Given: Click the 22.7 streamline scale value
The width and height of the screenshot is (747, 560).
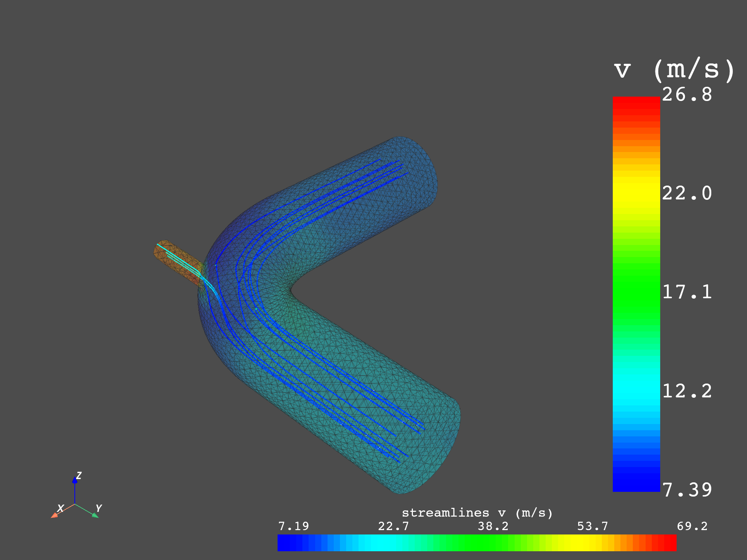Looking at the screenshot, I should coord(393,526).
